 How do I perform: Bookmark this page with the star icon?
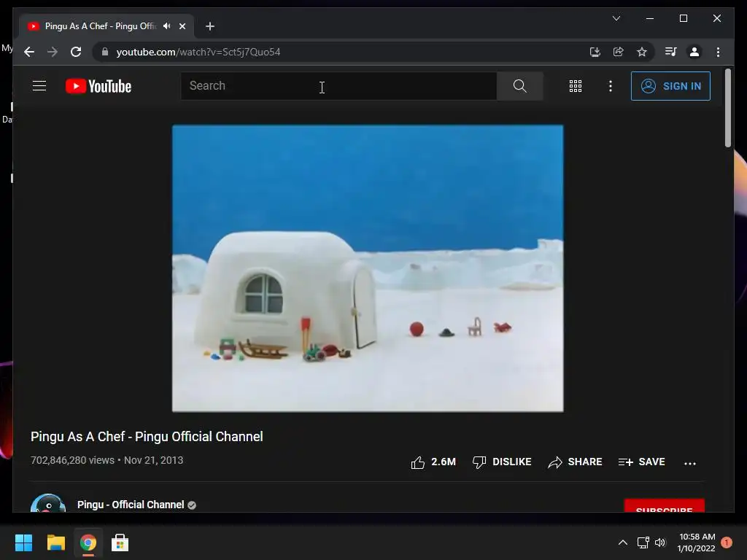point(642,52)
